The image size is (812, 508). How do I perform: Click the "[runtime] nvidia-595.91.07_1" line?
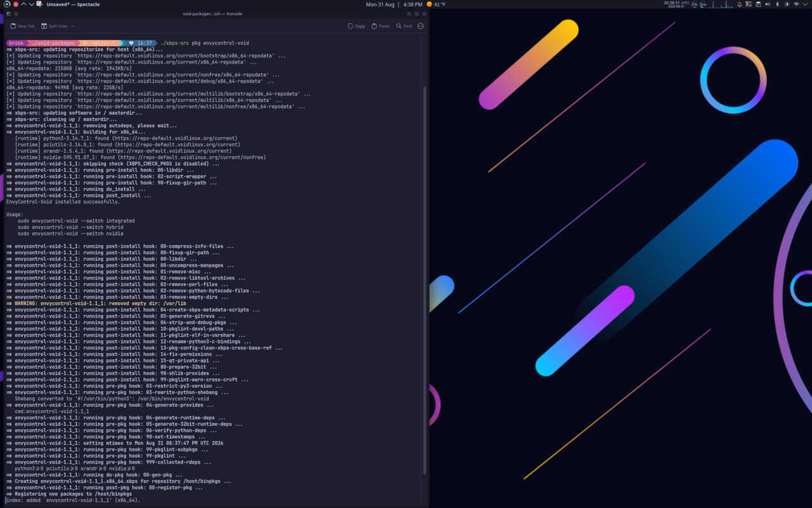pyautogui.click(x=140, y=157)
